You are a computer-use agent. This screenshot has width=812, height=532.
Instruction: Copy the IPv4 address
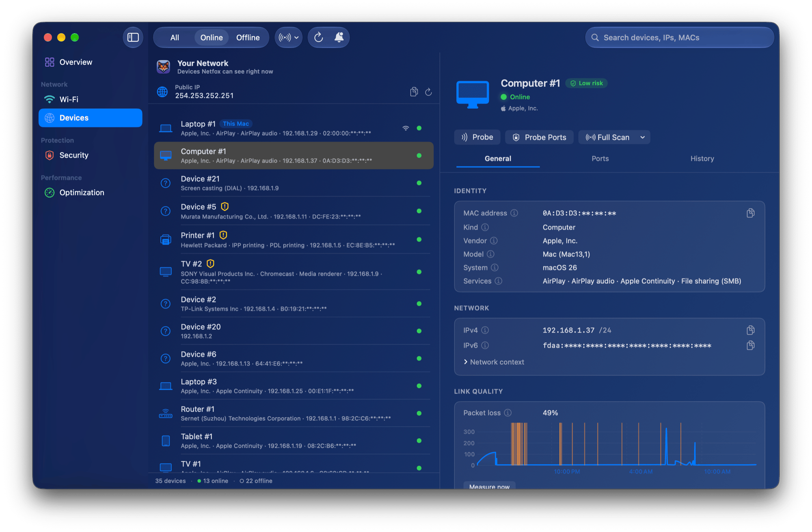[x=750, y=330]
